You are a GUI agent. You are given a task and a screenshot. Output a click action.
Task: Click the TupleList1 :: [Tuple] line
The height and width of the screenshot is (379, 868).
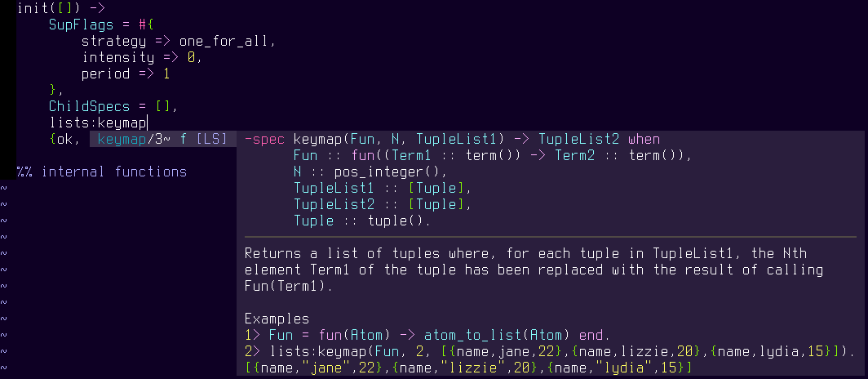(383, 188)
